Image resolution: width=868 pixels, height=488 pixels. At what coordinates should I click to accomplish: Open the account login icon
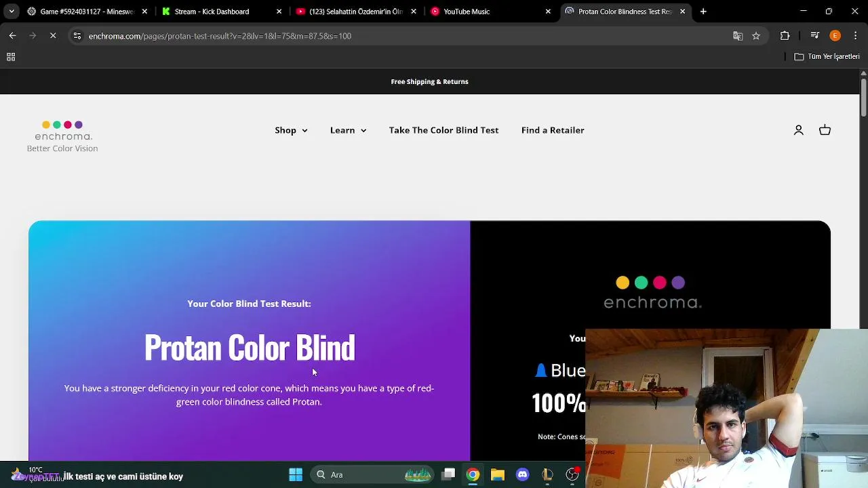tap(799, 130)
